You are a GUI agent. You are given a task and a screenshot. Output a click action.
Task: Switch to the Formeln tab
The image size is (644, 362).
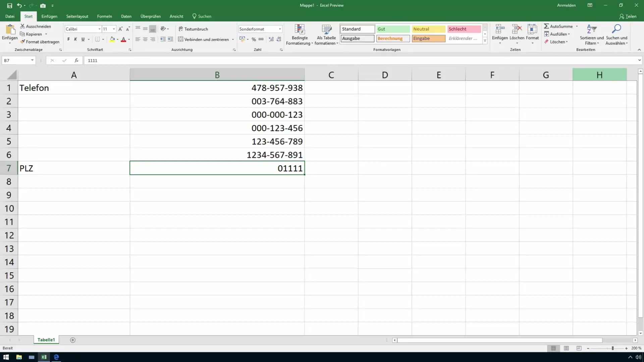[x=104, y=16]
